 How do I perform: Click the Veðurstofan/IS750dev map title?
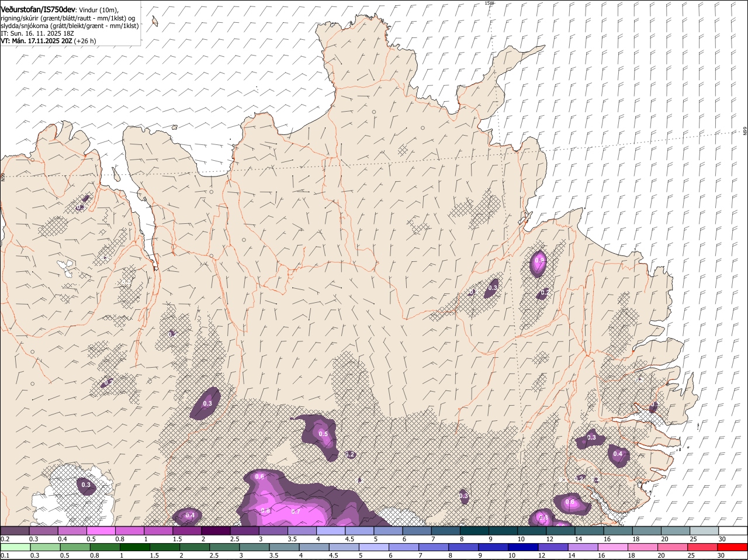click(38, 10)
